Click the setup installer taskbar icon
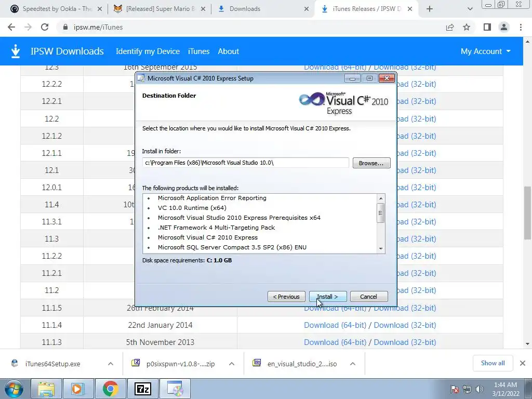532x399 pixels. coord(175,389)
